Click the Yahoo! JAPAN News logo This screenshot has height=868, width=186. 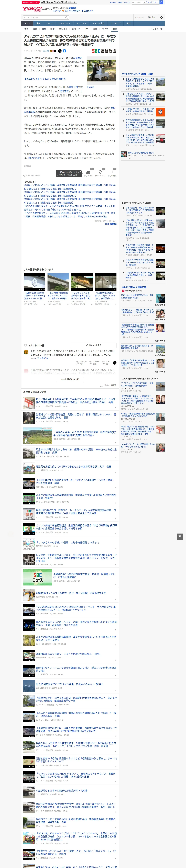[37, 9]
